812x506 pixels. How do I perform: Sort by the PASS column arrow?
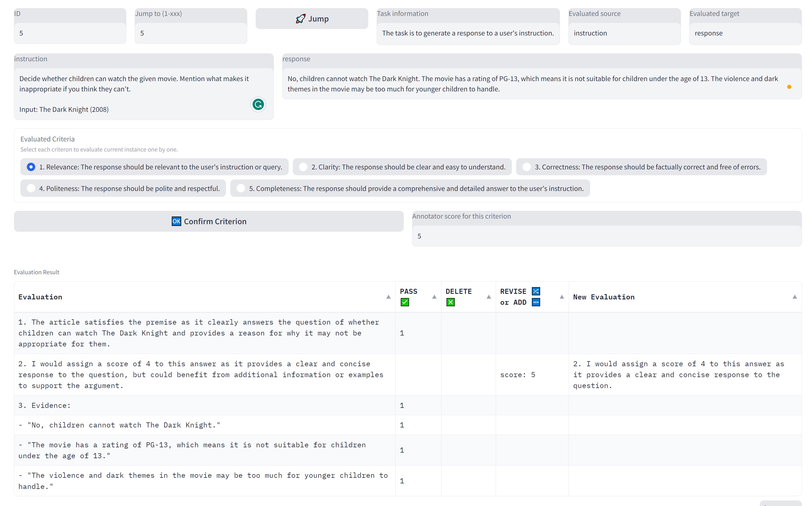click(434, 297)
